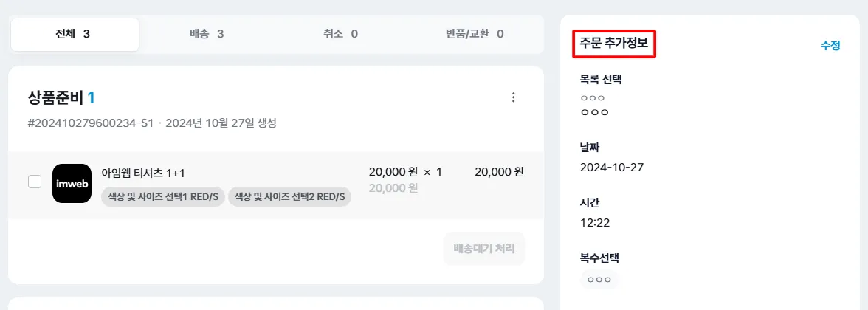The image size is (868, 310).
Task: Click the date value 2024-10-27
Action: tap(612, 167)
